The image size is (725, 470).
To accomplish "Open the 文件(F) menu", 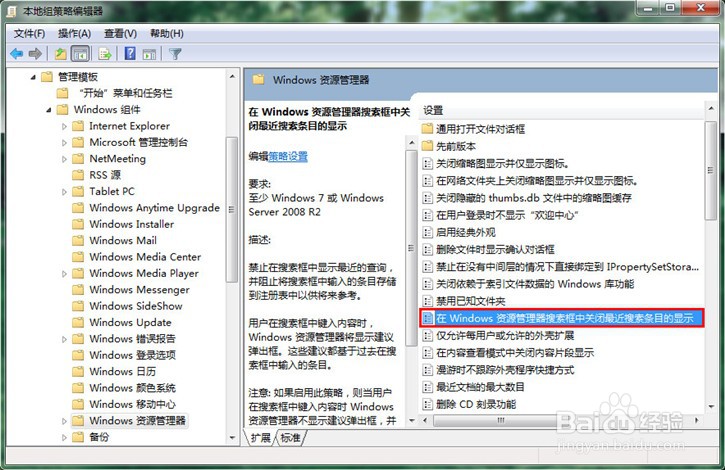I will tap(29, 34).
